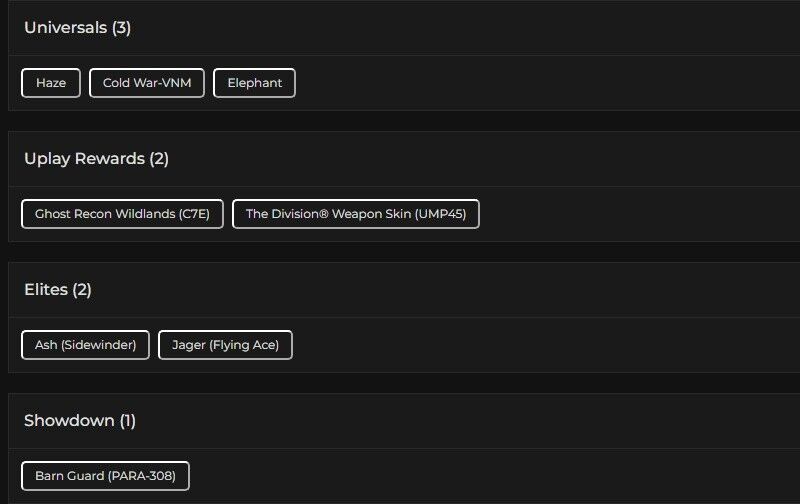
Task: Pick the Ash (Sidewinder) elite tag
Action: [85, 345]
